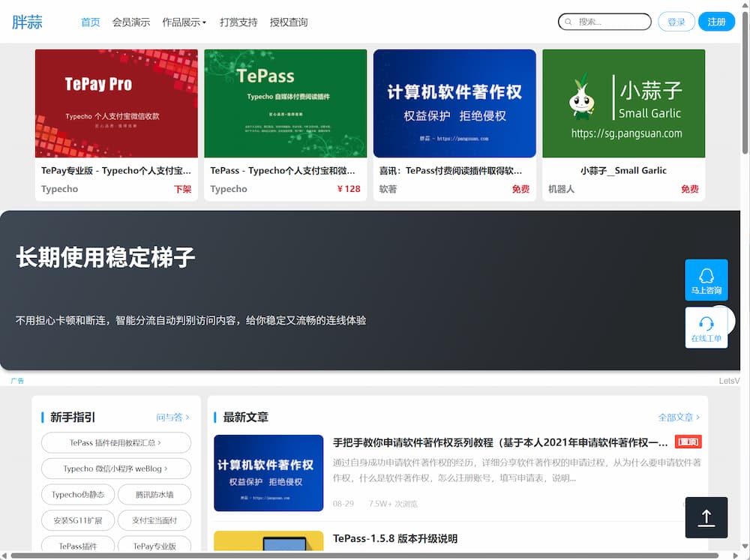
Task: Expand the 作品展示 dropdown menu
Action: (184, 22)
